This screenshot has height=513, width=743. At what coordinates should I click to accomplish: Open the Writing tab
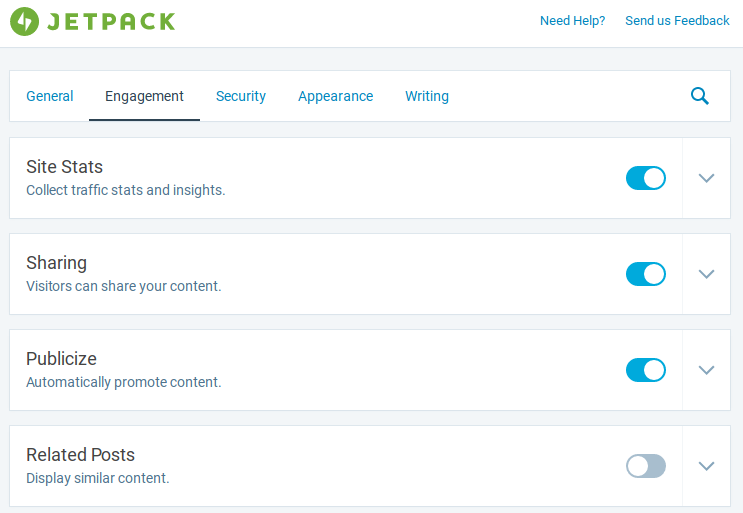point(427,96)
